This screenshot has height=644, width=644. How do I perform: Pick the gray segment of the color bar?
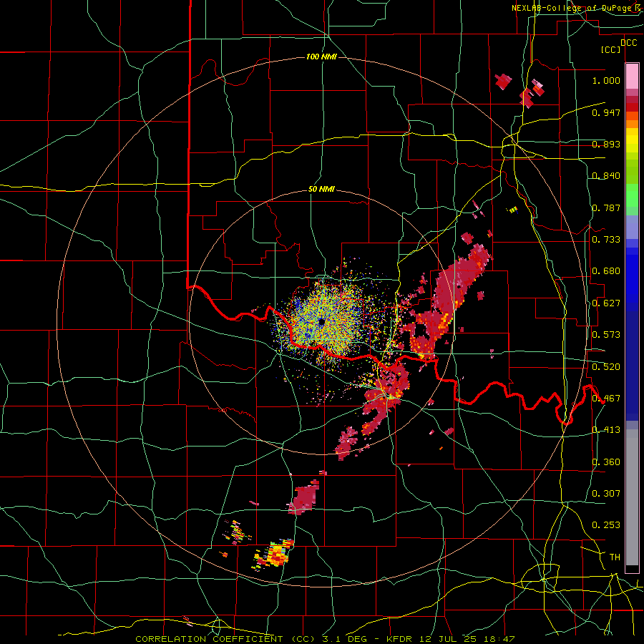click(x=632, y=497)
